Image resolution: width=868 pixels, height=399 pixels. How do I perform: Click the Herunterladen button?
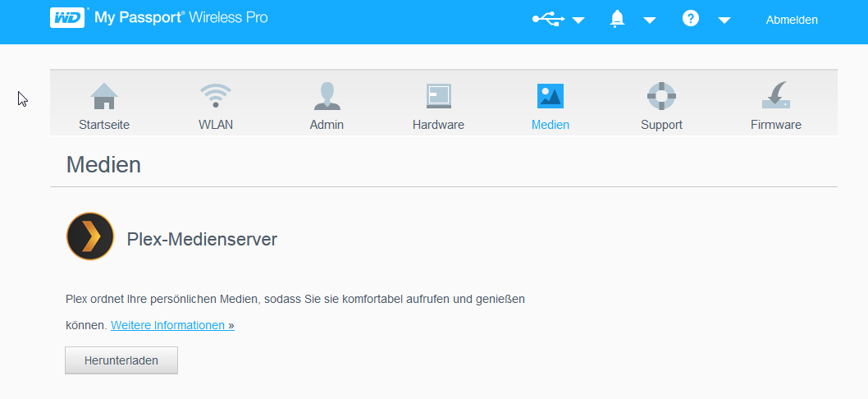pyautogui.click(x=121, y=360)
